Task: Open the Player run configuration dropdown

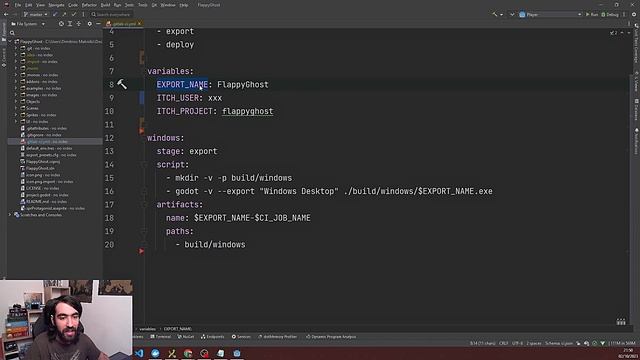Action: coord(550,14)
